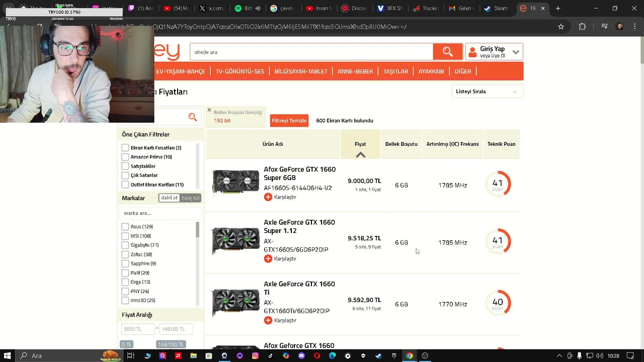Switch brand filter to hariç tut
Screen dimensions: 644x362
(191, 198)
